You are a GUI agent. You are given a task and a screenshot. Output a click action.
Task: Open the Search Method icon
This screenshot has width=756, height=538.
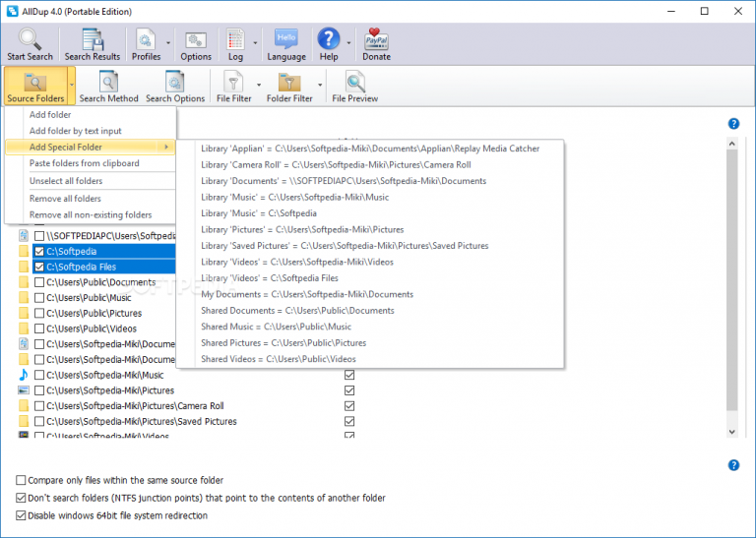click(108, 82)
